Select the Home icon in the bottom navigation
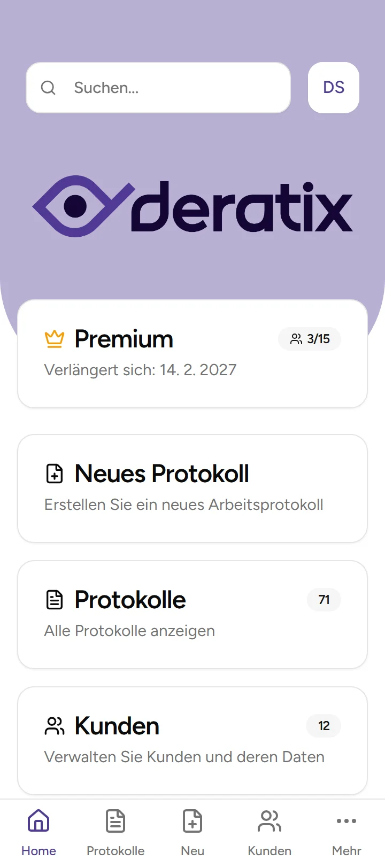385x868 pixels. click(38, 820)
